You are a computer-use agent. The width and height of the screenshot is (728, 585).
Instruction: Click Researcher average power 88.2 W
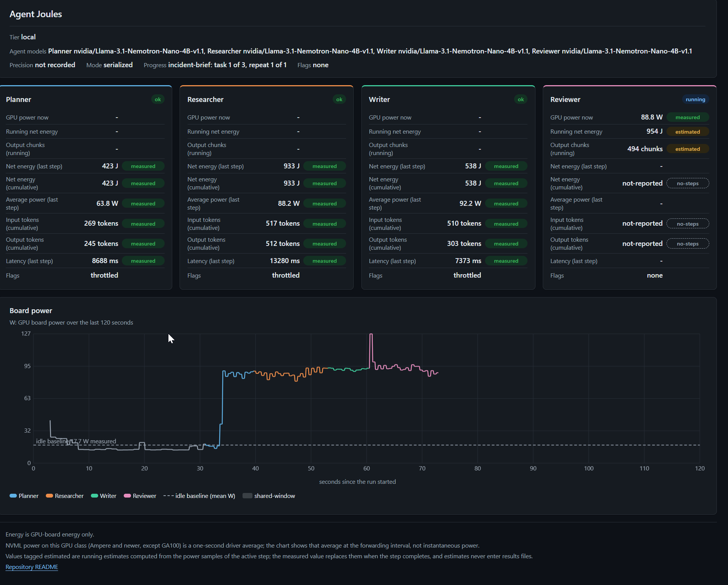(x=289, y=204)
